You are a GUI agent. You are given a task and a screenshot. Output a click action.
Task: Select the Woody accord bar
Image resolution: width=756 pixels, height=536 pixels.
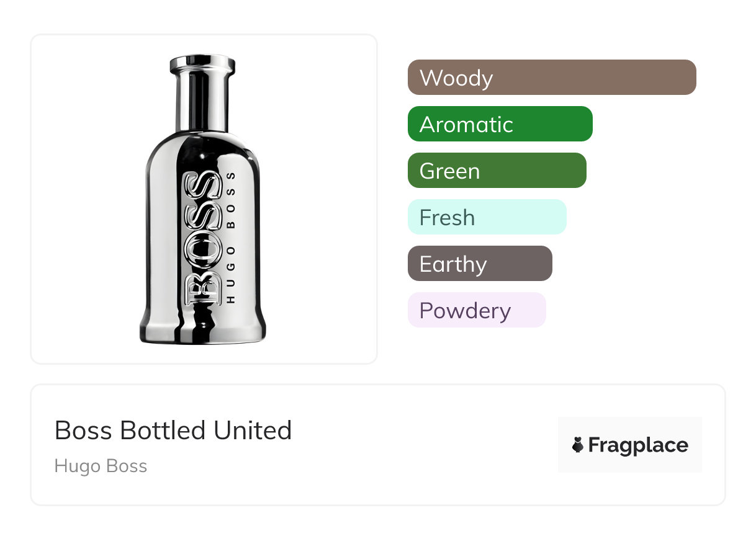click(551, 78)
